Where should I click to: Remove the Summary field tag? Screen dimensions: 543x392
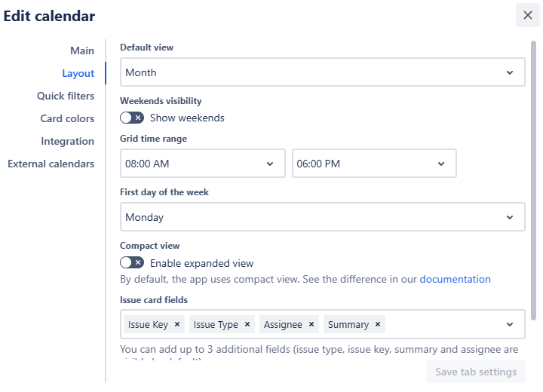click(x=378, y=325)
